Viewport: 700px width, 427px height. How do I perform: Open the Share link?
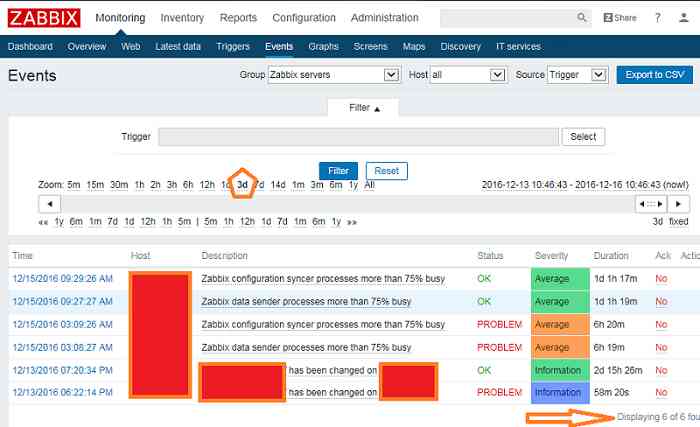point(620,18)
